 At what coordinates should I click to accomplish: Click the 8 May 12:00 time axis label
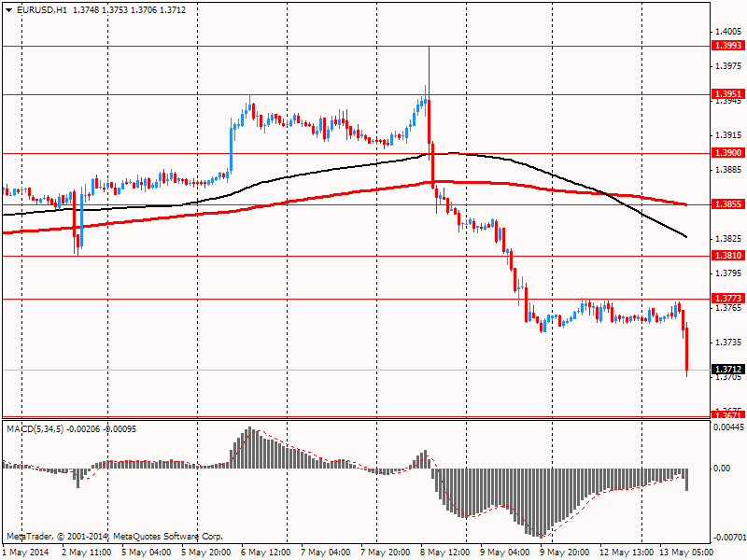click(445, 553)
